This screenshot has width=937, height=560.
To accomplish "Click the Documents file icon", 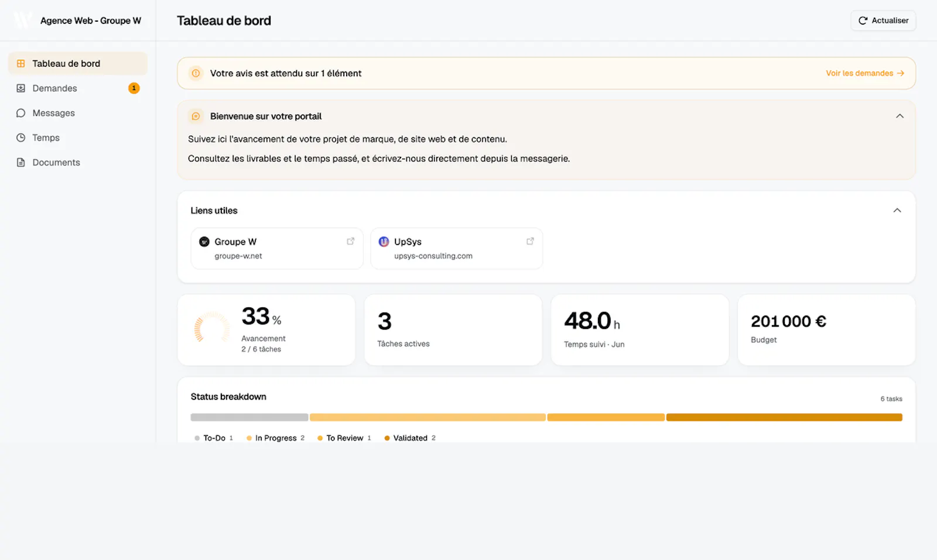I will [21, 163].
